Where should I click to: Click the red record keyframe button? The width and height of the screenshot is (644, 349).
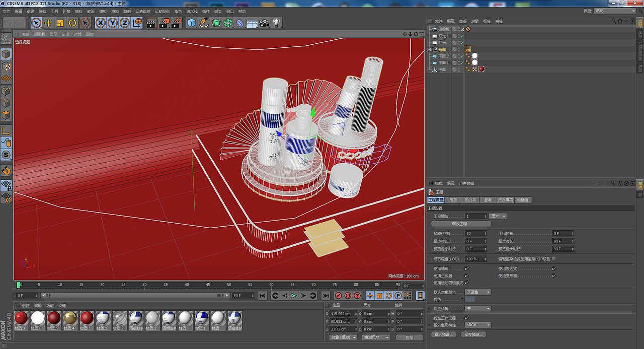pos(339,296)
